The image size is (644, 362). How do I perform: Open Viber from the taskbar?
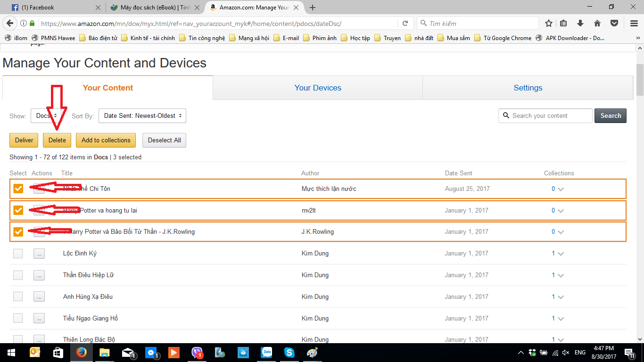[197, 353]
